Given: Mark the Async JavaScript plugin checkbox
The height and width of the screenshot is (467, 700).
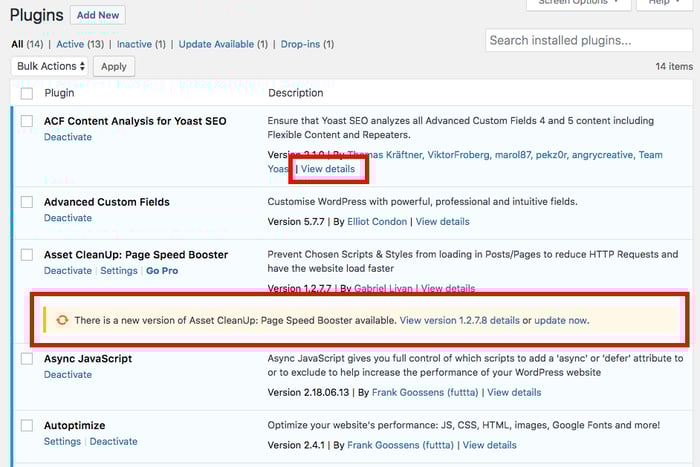Looking at the screenshot, I should pyautogui.click(x=27, y=359).
